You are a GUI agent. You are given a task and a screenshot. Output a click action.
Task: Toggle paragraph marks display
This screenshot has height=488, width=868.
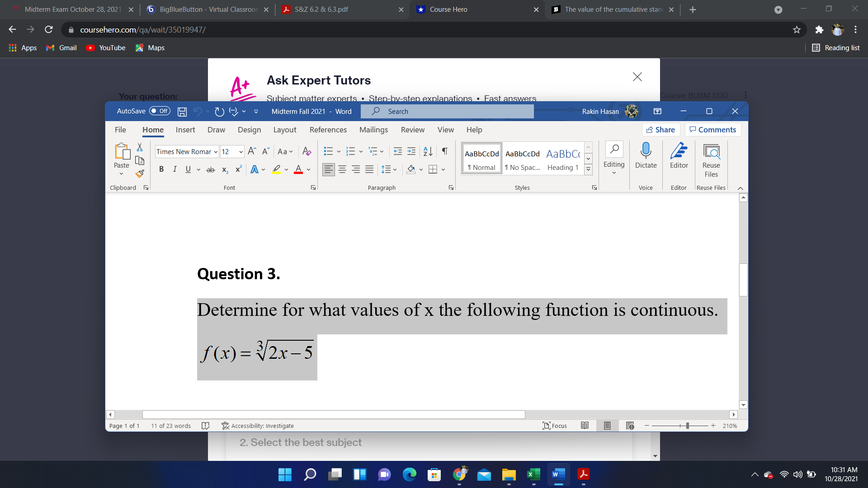click(x=444, y=151)
